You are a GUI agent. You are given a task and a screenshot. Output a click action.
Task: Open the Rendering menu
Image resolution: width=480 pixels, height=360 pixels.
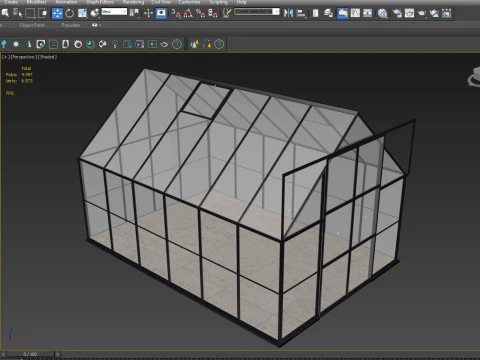click(133, 2)
